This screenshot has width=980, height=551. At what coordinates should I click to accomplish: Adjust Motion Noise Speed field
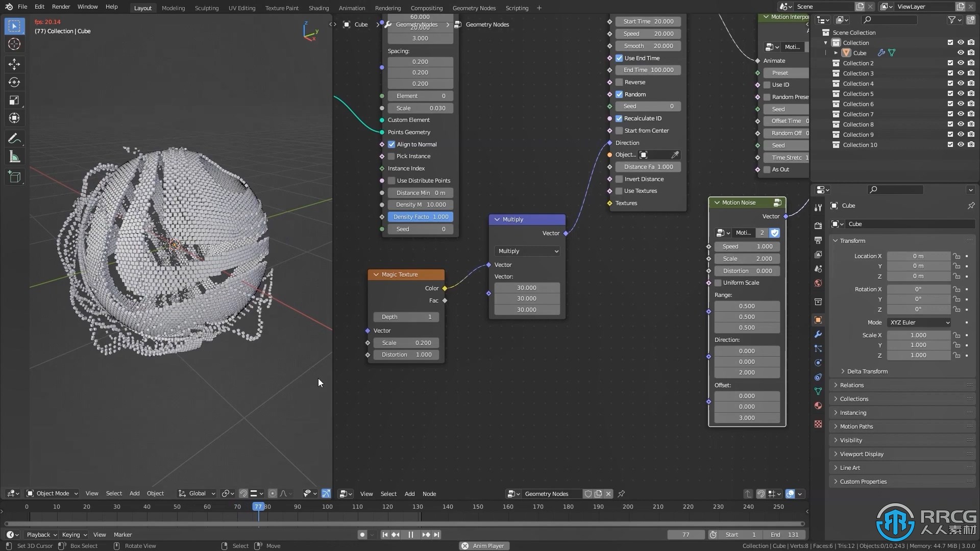point(747,246)
